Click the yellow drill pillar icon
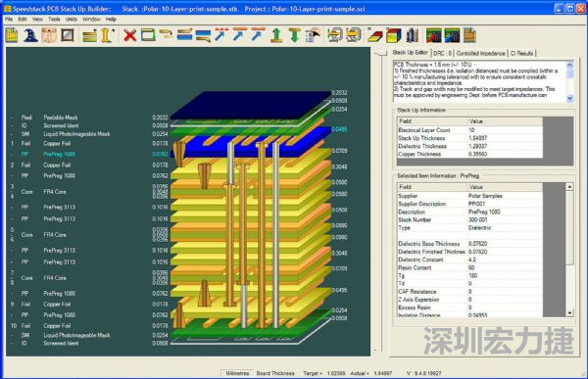Image resolution: width=588 pixels, height=379 pixels. (x=107, y=35)
